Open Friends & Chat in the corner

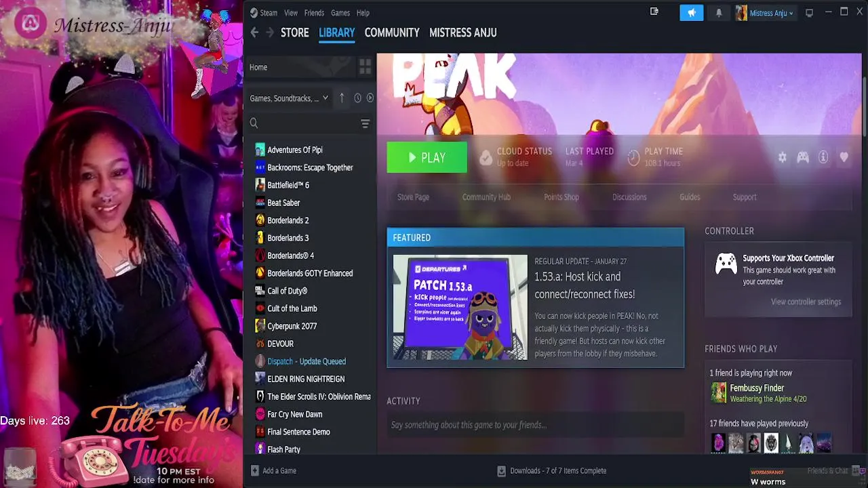[x=827, y=470]
